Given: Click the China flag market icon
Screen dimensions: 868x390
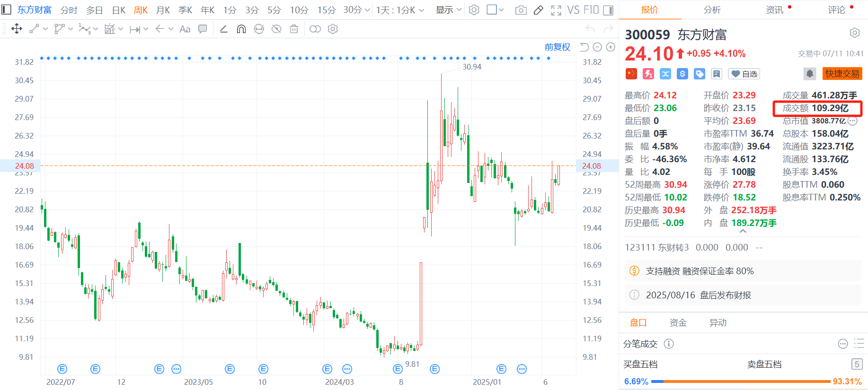Looking at the screenshot, I should [631, 74].
